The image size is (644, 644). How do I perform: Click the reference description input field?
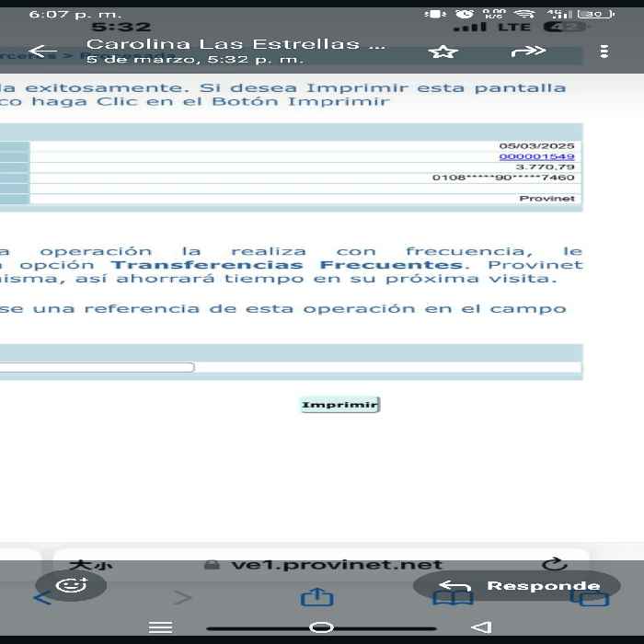(x=96, y=367)
